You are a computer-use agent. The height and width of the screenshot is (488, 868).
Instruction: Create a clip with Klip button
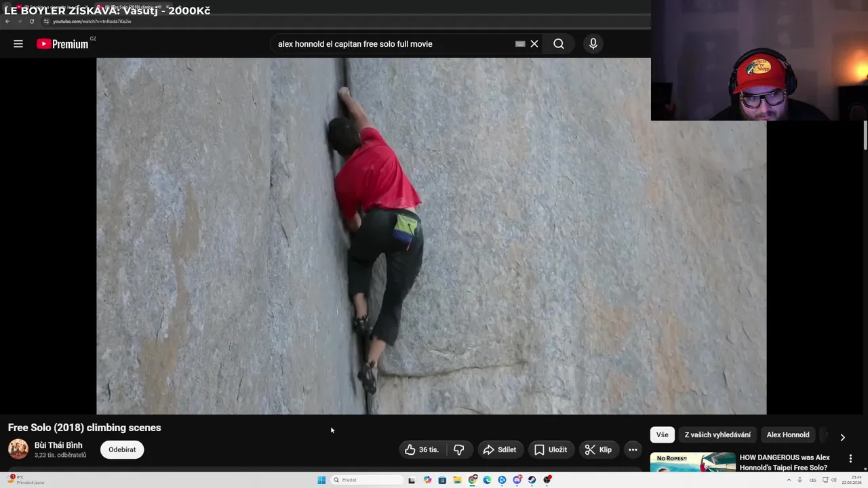point(599,449)
